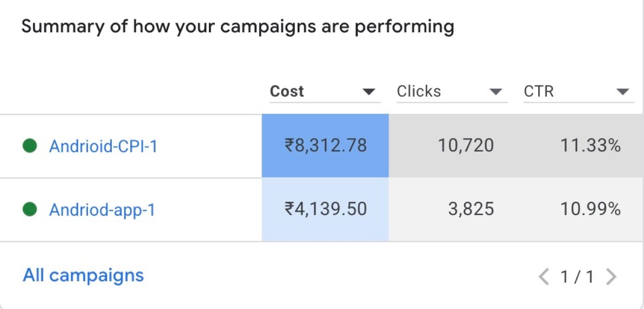Click the 10.99% CTR value
Screen dimensions: 644x309
[x=591, y=210]
